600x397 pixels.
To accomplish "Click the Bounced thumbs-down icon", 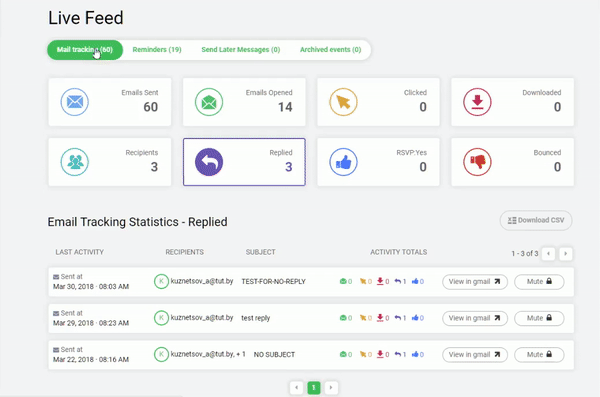I will [477, 162].
